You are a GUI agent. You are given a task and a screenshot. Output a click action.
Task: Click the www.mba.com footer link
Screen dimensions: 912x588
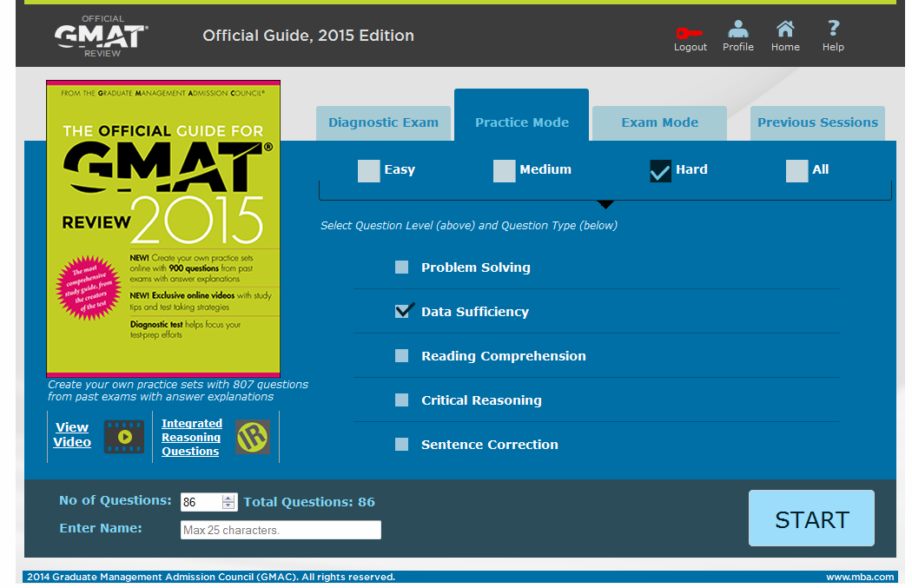860,577
